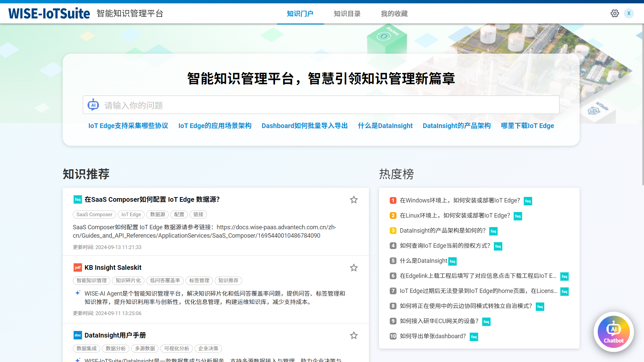644x362 pixels.
Task: Click suggested question 什么是DataInsight
Action: click(385, 126)
